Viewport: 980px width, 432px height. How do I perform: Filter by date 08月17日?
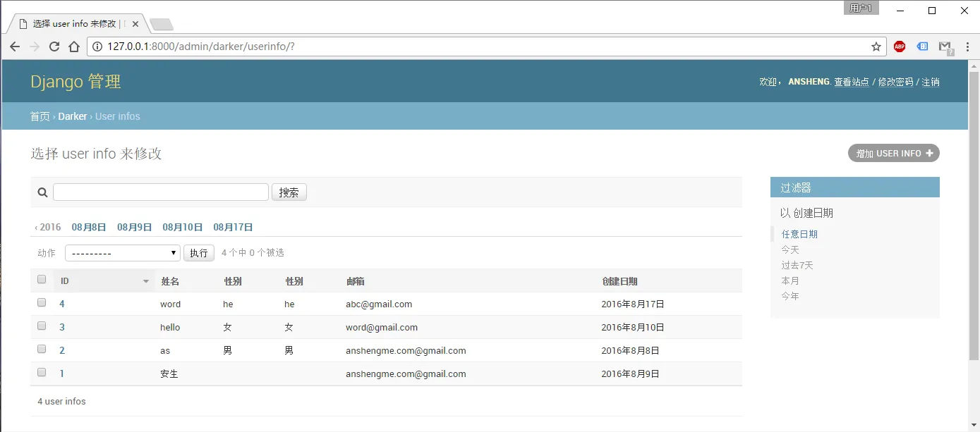pos(233,227)
